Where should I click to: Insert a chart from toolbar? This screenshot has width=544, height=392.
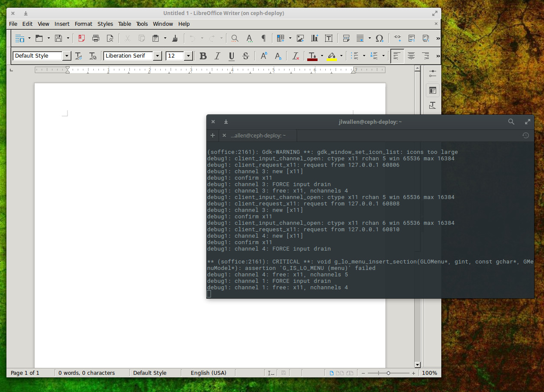coord(315,38)
